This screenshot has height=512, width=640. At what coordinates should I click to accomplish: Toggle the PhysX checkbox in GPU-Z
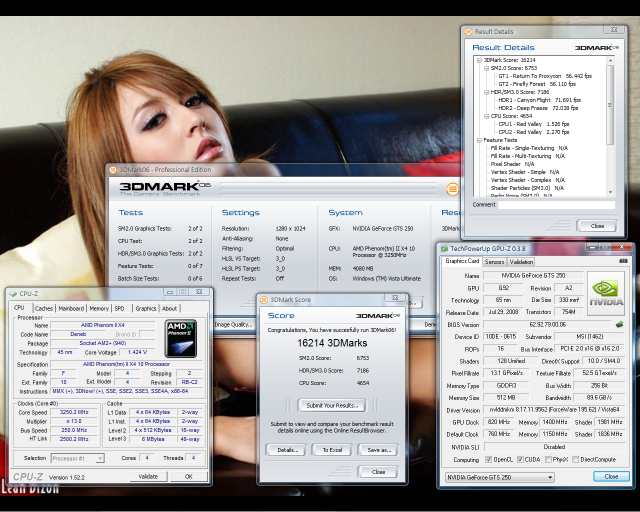click(x=548, y=460)
